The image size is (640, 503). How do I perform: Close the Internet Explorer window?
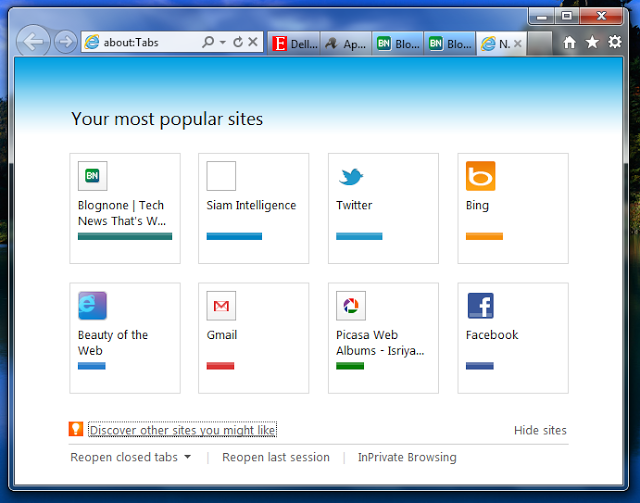pos(601,16)
